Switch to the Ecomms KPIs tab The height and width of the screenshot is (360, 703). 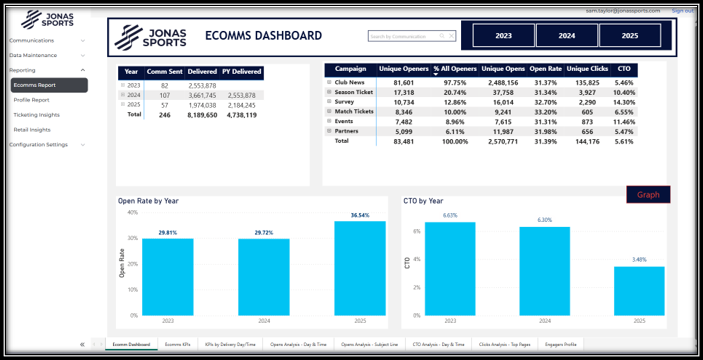tap(178, 344)
